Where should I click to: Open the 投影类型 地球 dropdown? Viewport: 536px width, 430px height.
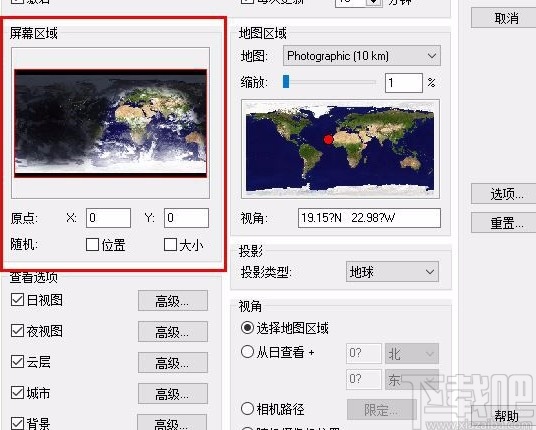point(392,272)
